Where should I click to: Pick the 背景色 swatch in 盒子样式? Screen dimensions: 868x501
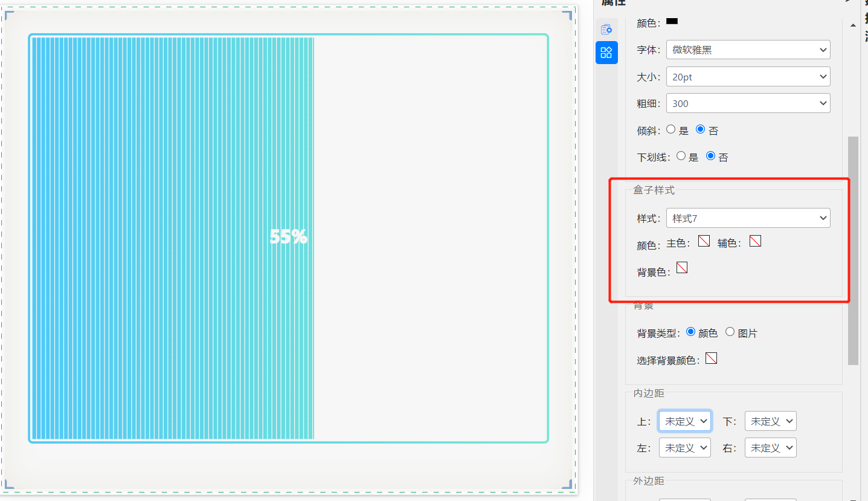682,268
